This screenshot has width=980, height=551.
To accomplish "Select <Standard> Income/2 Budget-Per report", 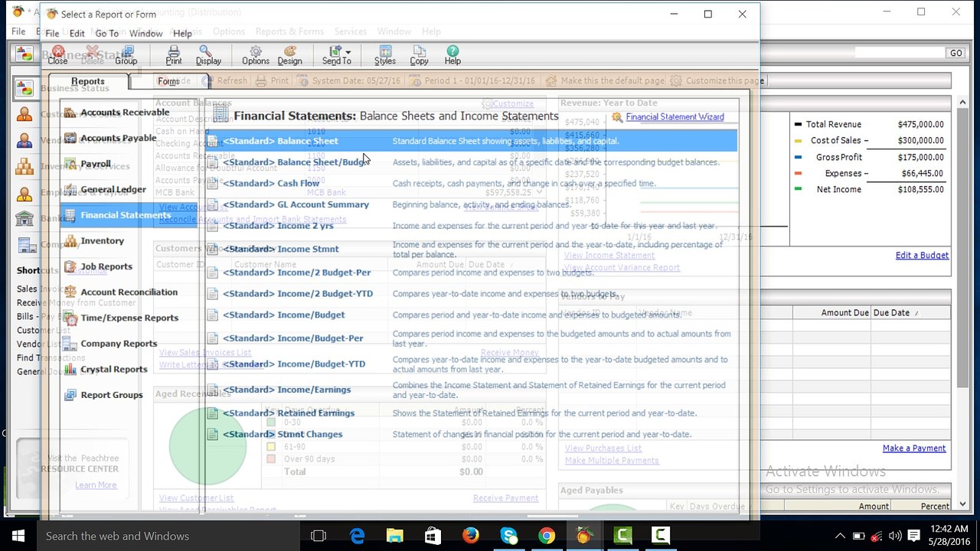I will (x=471, y=272).
